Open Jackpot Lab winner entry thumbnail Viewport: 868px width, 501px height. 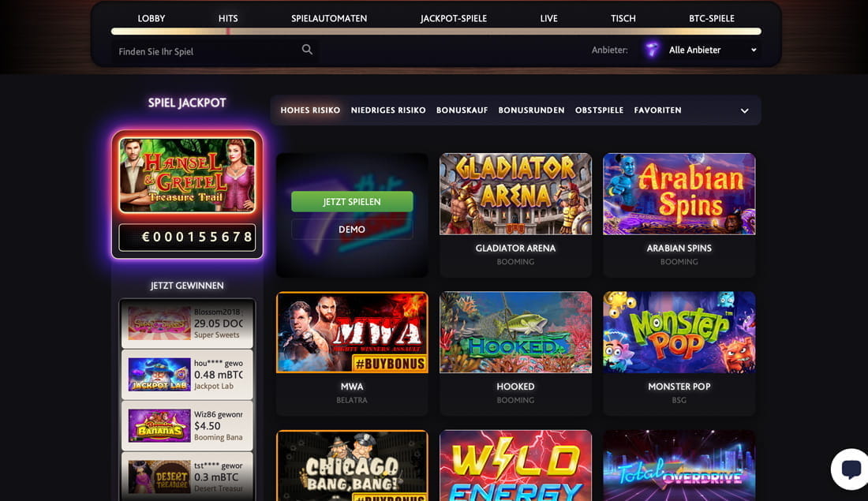coord(159,375)
